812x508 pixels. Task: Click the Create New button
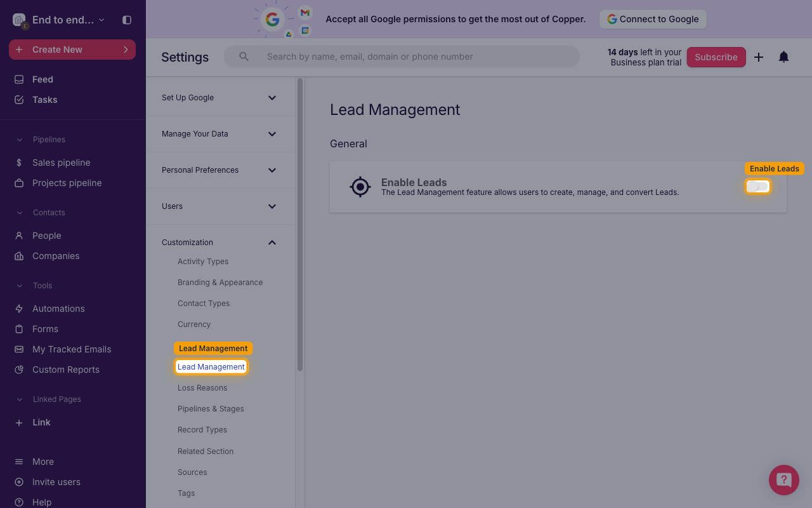point(72,50)
